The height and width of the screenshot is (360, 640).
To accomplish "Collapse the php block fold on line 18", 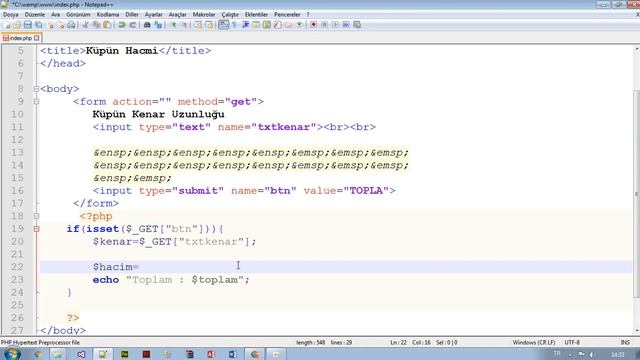I will click(x=36, y=216).
